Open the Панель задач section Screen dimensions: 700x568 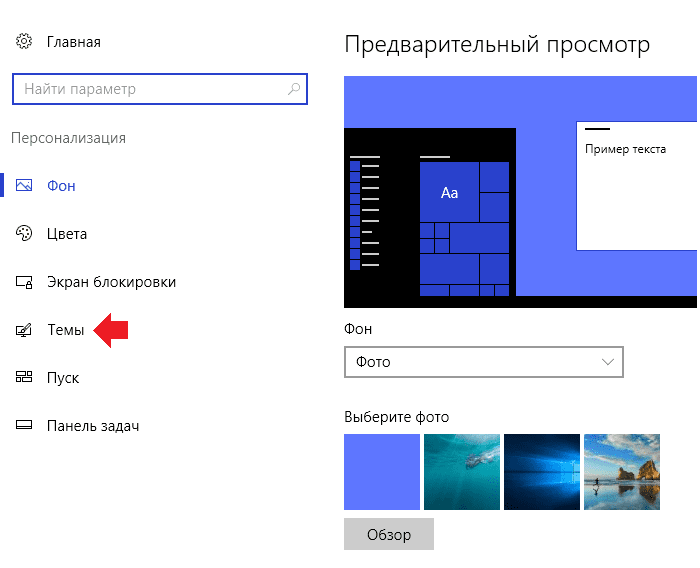(93, 426)
